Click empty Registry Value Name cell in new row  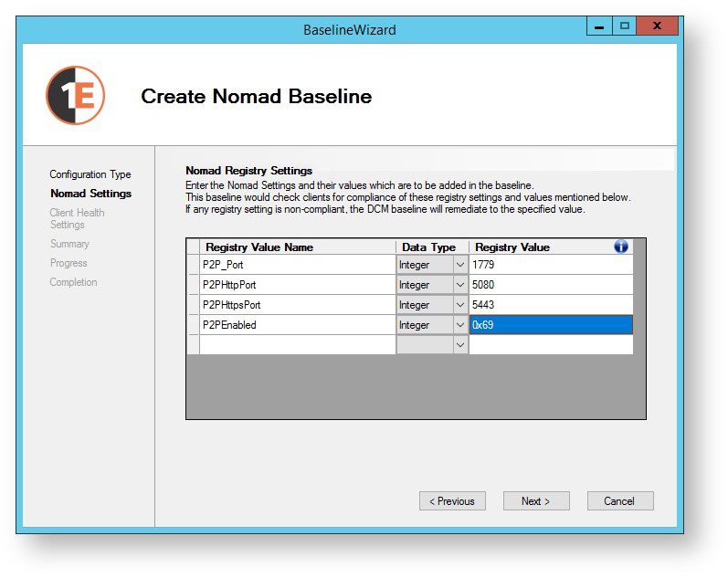[x=298, y=345]
